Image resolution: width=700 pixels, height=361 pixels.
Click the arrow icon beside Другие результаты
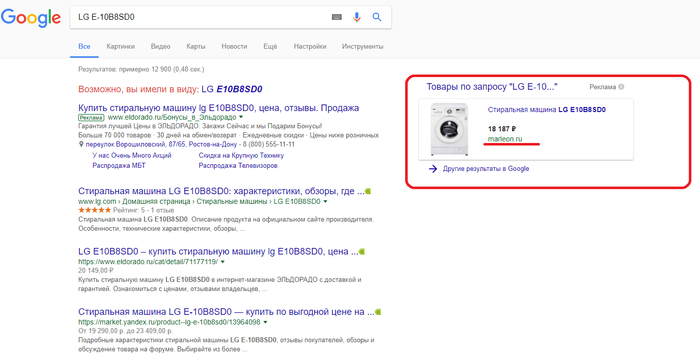(433, 169)
